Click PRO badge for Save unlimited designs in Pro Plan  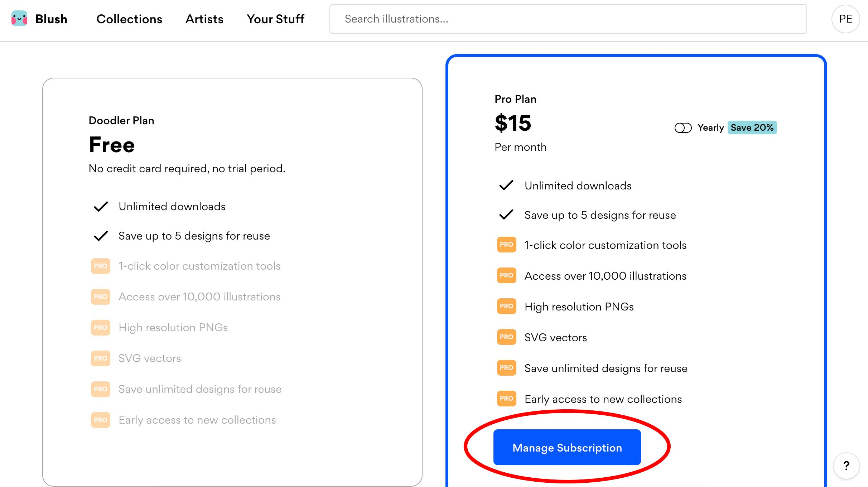click(506, 368)
